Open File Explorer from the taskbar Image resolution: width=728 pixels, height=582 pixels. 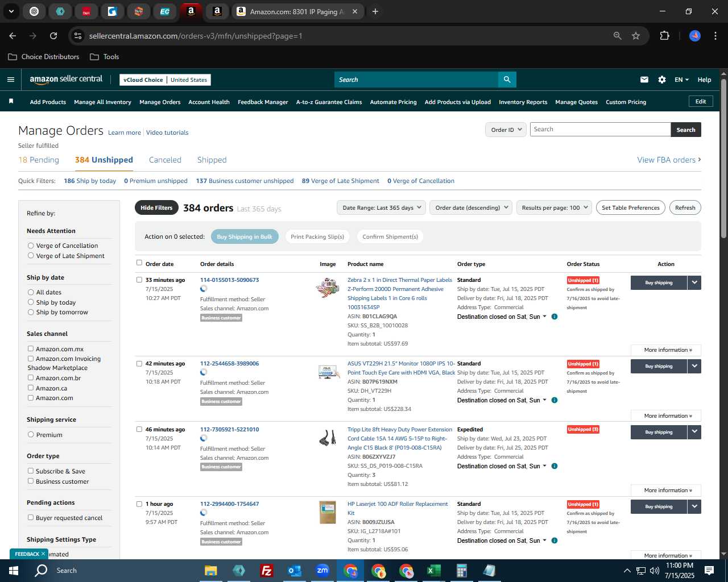tap(210, 571)
